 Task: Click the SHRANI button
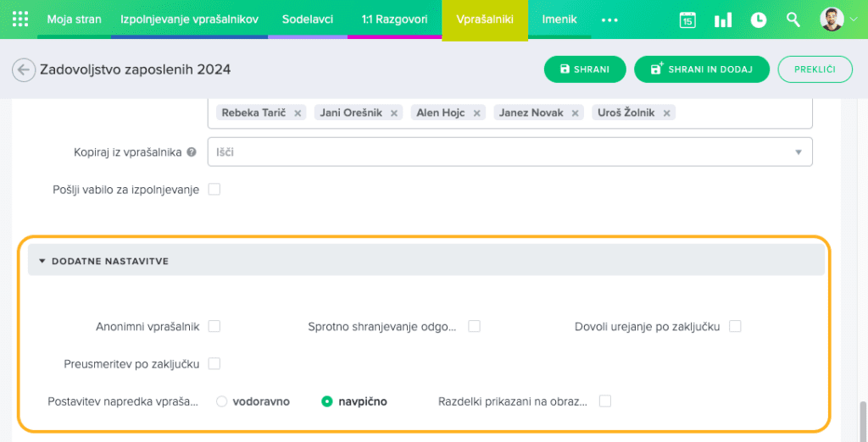click(x=585, y=69)
